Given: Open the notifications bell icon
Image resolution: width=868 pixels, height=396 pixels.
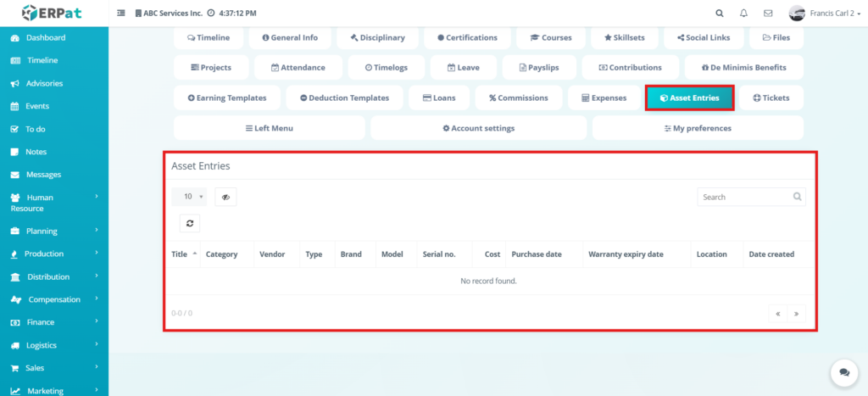Looking at the screenshot, I should pos(743,14).
